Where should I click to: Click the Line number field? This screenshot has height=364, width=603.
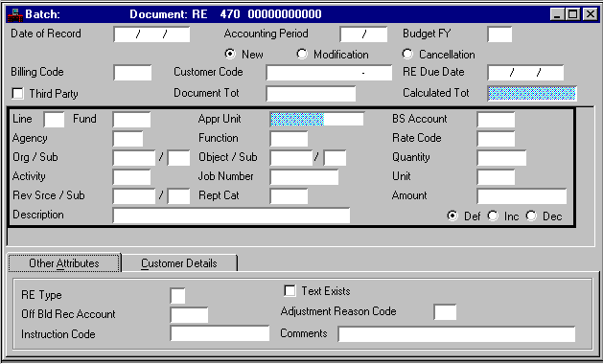[x=55, y=120]
